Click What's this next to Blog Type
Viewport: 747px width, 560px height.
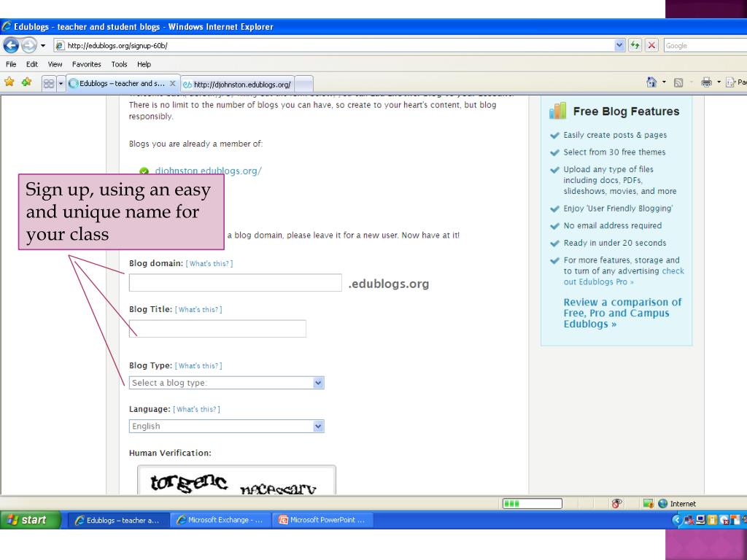198,366
